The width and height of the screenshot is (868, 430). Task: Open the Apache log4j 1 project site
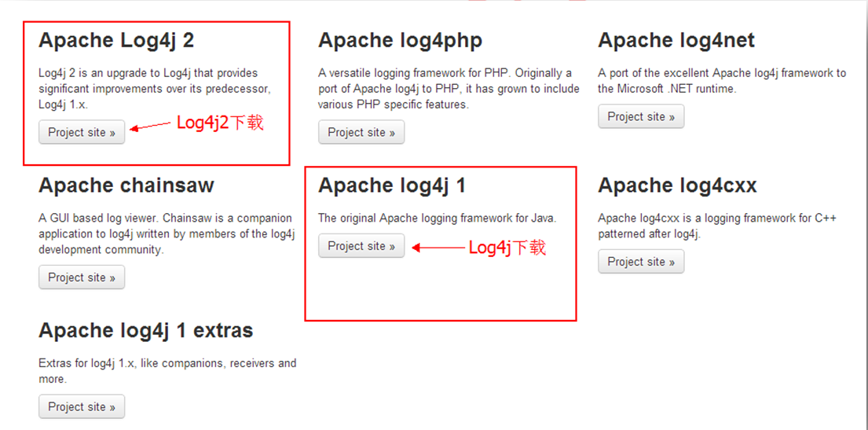[361, 245]
